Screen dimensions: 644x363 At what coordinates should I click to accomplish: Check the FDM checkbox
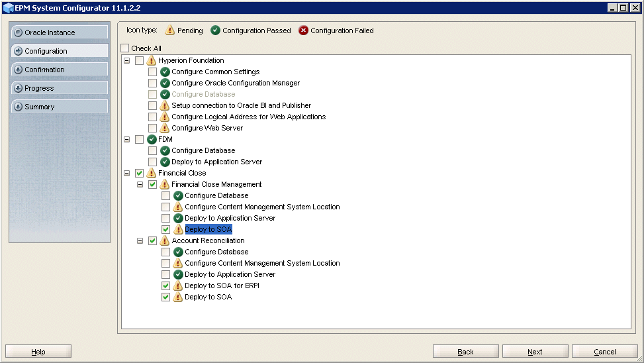click(139, 139)
